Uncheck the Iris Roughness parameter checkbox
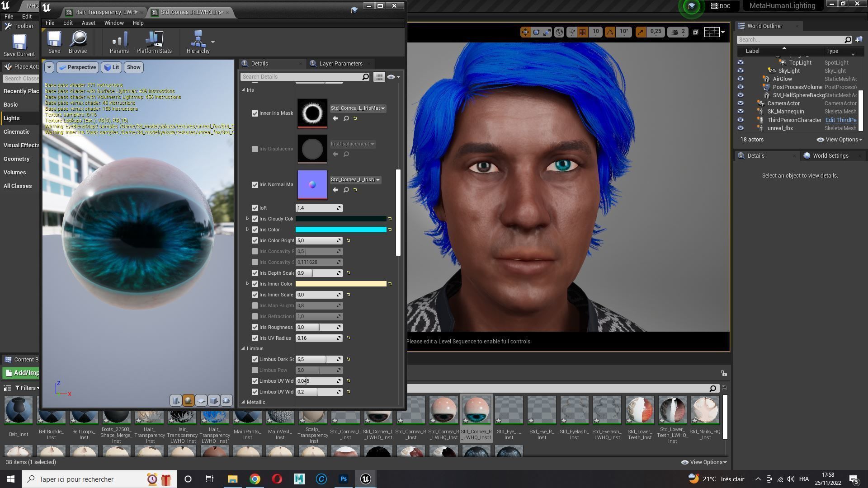The width and height of the screenshot is (868, 488). point(255,327)
